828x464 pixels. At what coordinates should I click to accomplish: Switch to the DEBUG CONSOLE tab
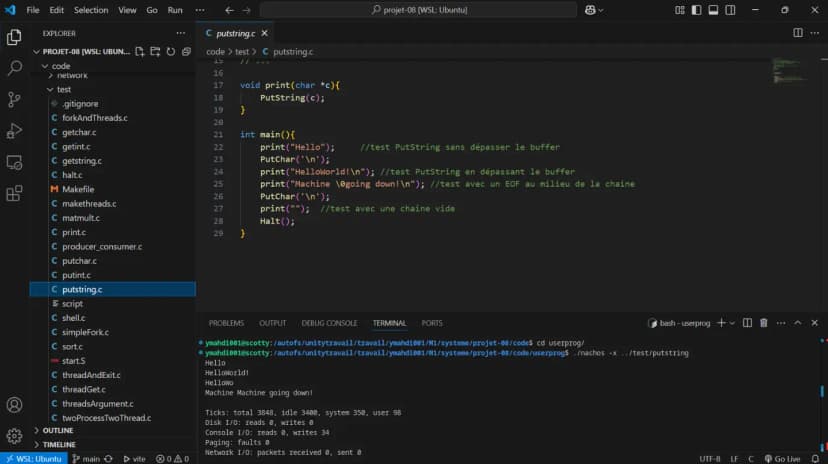click(x=329, y=323)
